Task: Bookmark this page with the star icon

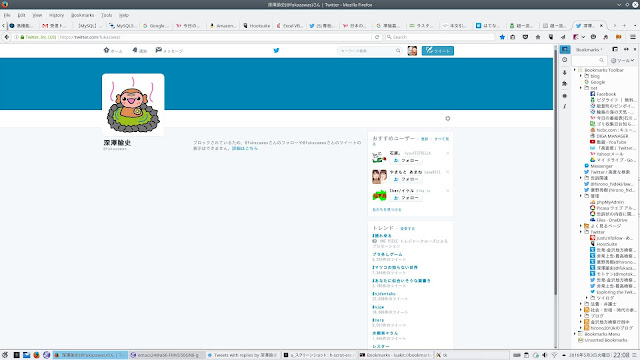Action: [x=502, y=37]
